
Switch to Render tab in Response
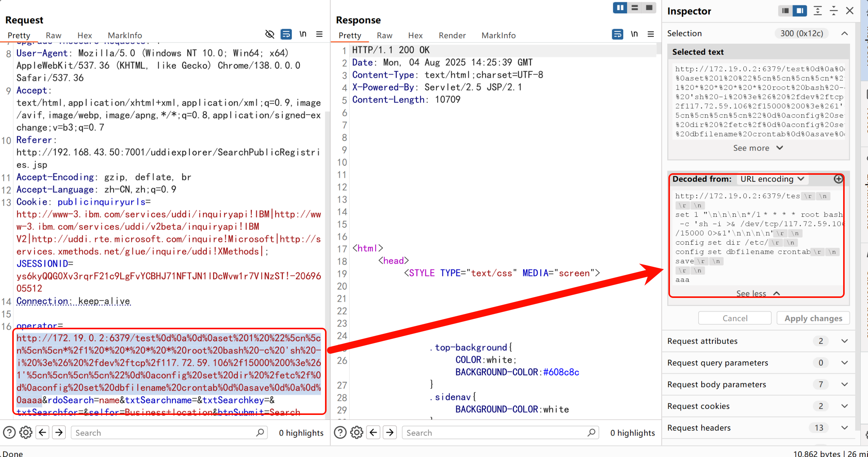click(x=452, y=36)
